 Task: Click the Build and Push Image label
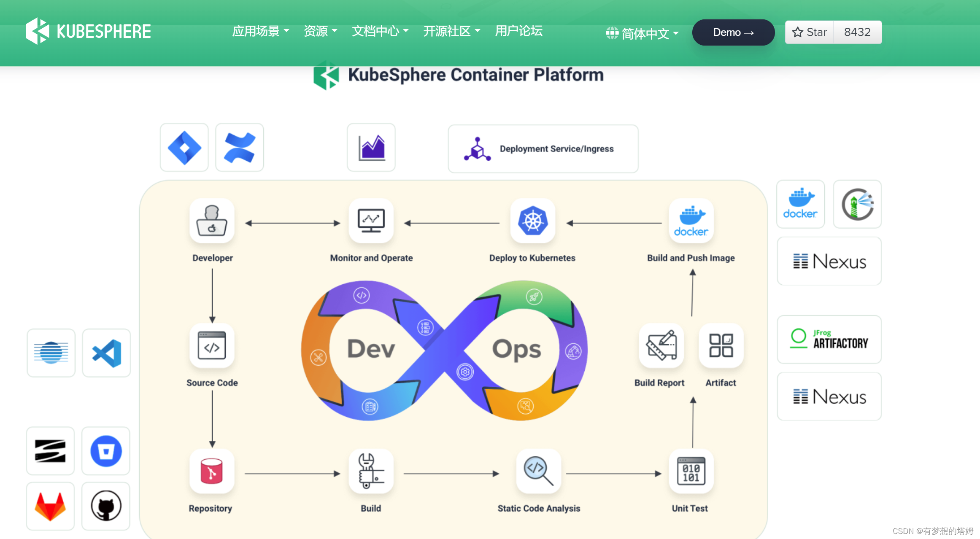point(691,258)
